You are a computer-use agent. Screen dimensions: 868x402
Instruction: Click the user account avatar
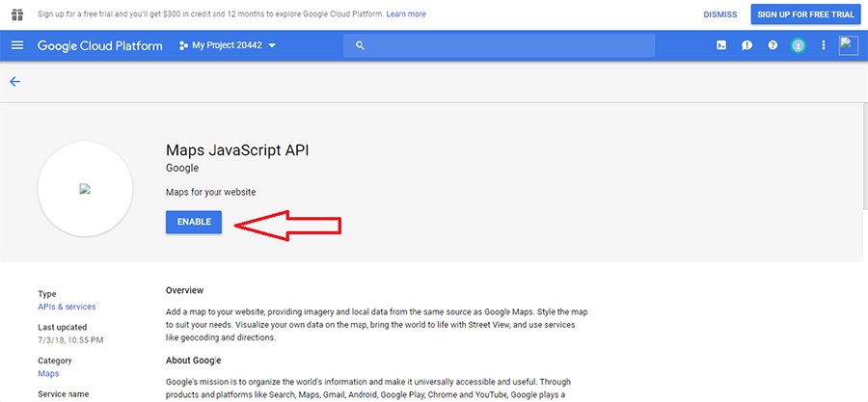[849, 45]
